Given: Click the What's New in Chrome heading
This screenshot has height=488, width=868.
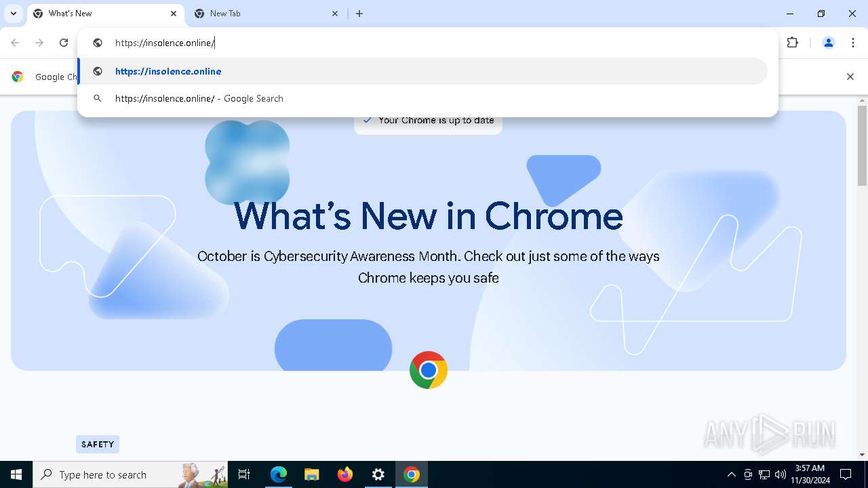Looking at the screenshot, I should tap(429, 216).
